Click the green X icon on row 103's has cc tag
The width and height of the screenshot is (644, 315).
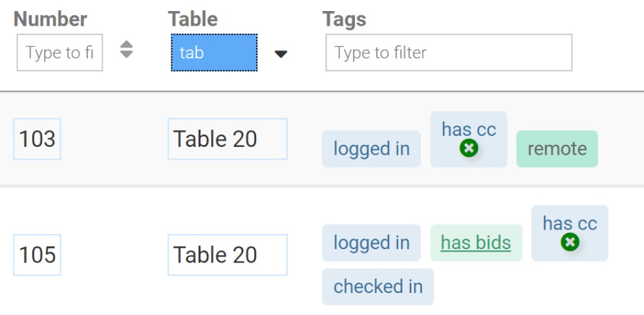(469, 149)
